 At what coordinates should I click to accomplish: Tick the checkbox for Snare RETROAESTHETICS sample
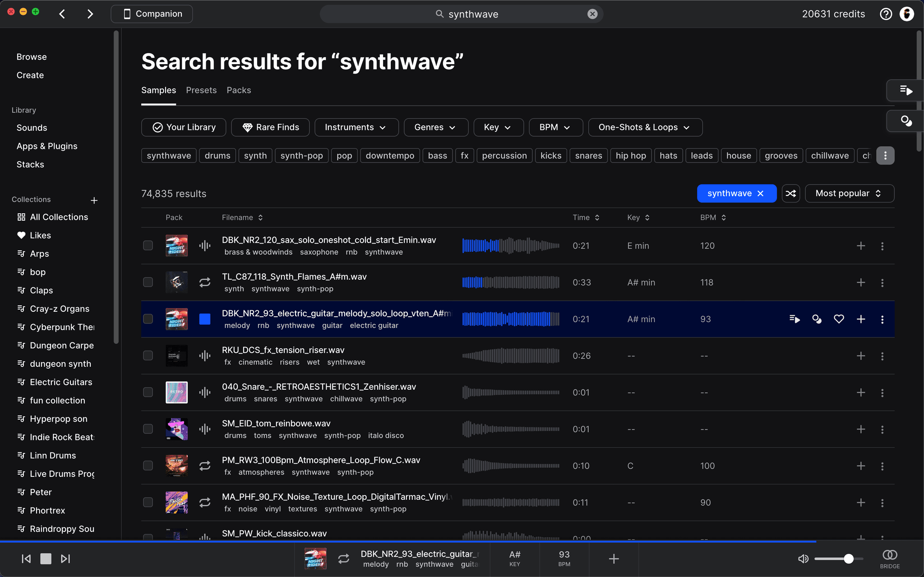click(148, 392)
